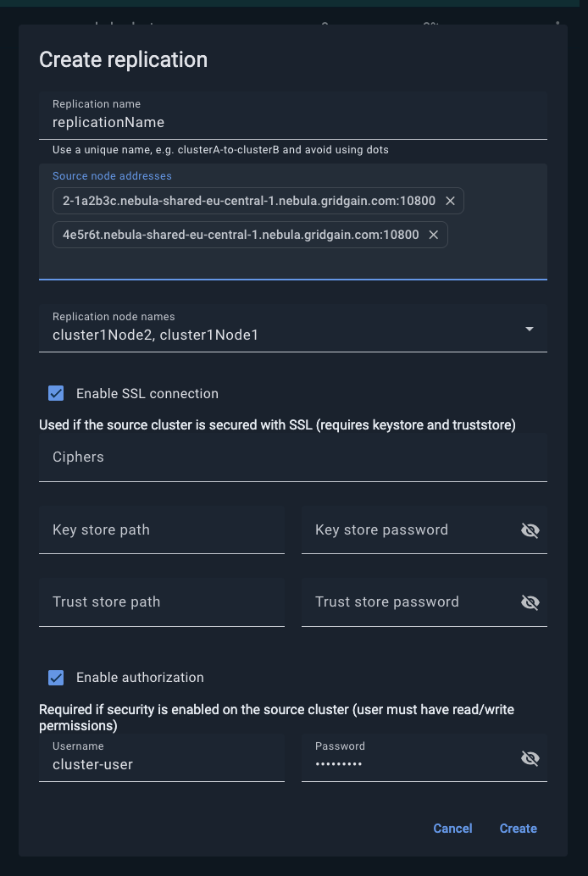This screenshot has height=876, width=588.
Task: Disable the Enable SSL connection checkbox
Action: (x=56, y=393)
